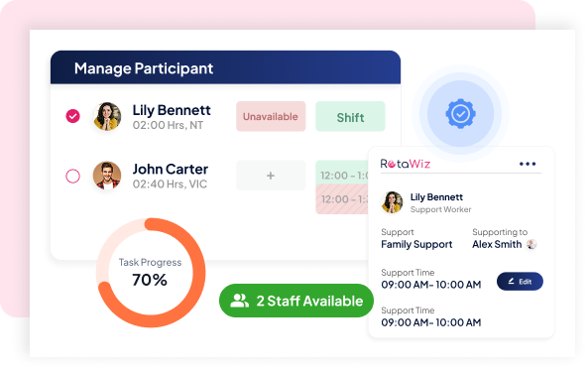Click the Edit button beside Support Time
This screenshot has height=370, width=588.
pos(520,282)
